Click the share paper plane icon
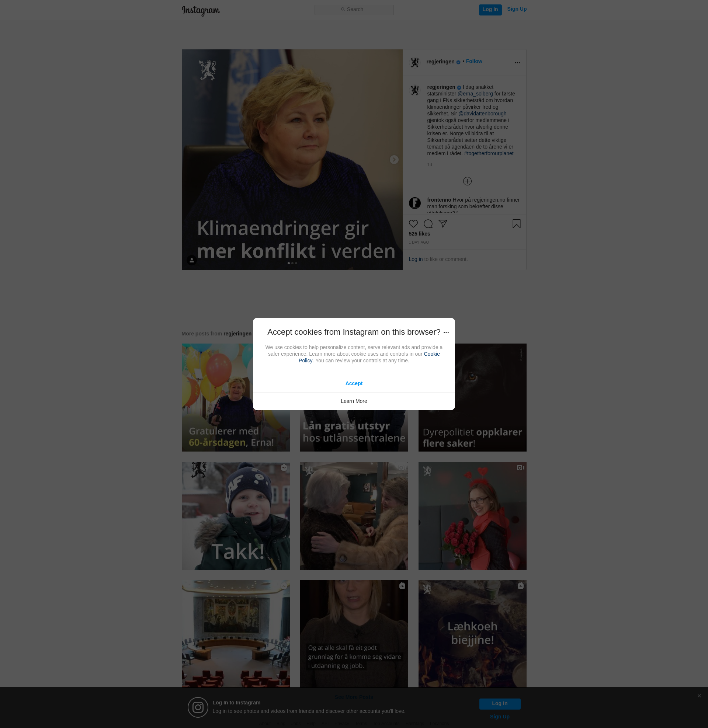This screenshot has height=728, width=708. pos(442,223)
